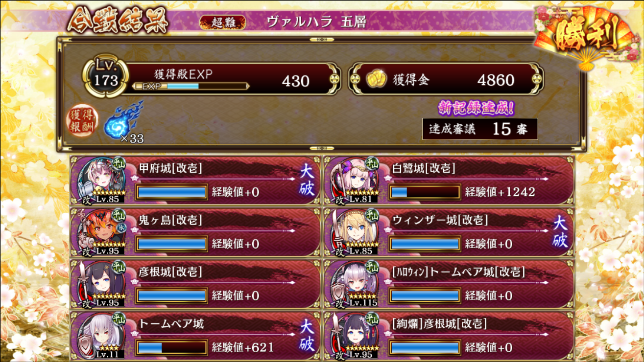The width and height of the screenshot is (644, 362).
Task: Click the 達成審議 15審 record box
Action: click(480, 129)
